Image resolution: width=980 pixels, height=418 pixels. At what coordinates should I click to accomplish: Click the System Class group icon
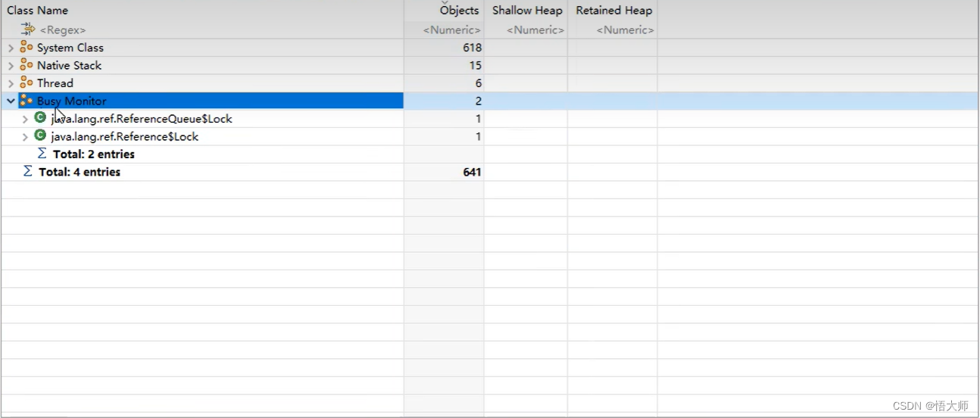point(27,47)
